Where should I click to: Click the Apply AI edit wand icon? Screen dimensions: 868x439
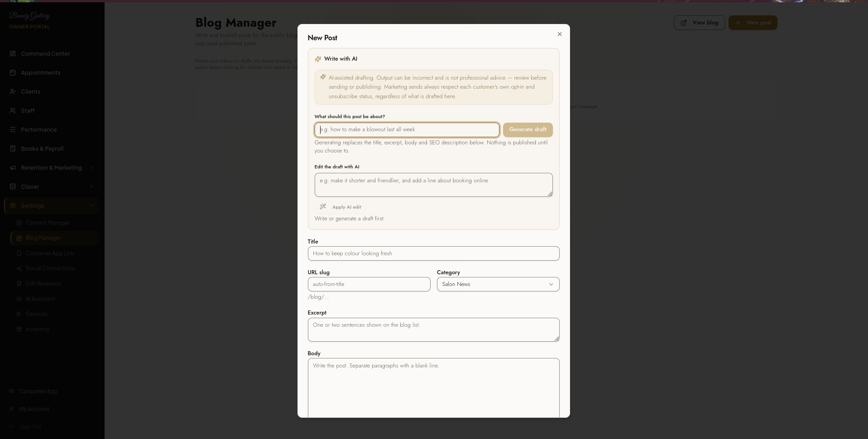(323, 207)
